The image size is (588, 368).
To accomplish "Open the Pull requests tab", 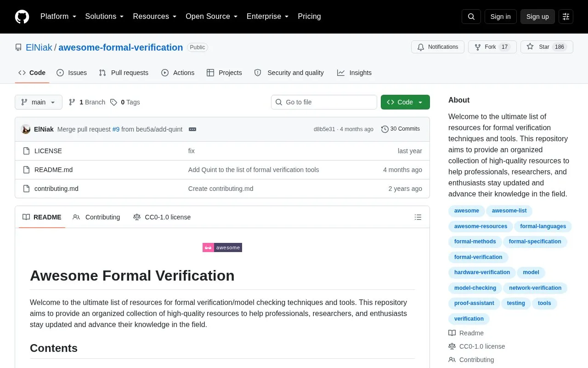I will click(124, 73).
